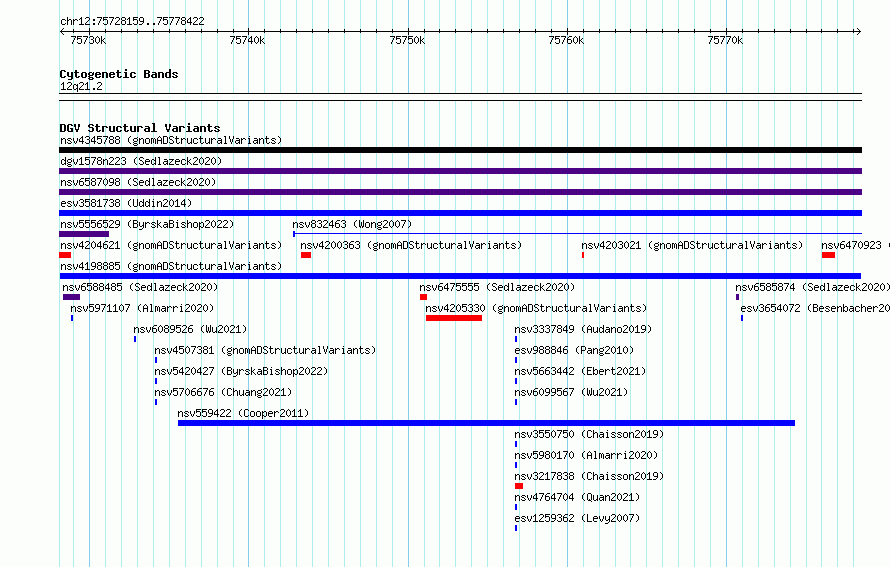Click the DGV Structural Variants track title
This screenshot has width=890, height=567.
[140, 128]
